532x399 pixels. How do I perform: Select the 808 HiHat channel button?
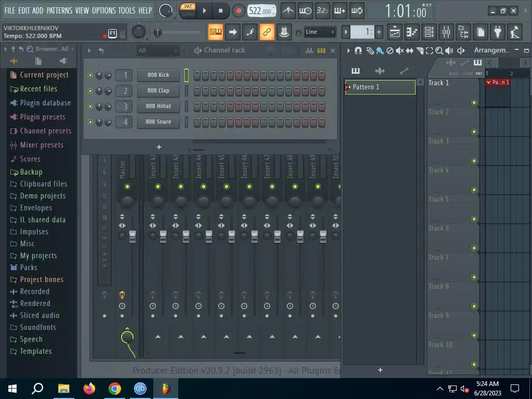(158, 106)
